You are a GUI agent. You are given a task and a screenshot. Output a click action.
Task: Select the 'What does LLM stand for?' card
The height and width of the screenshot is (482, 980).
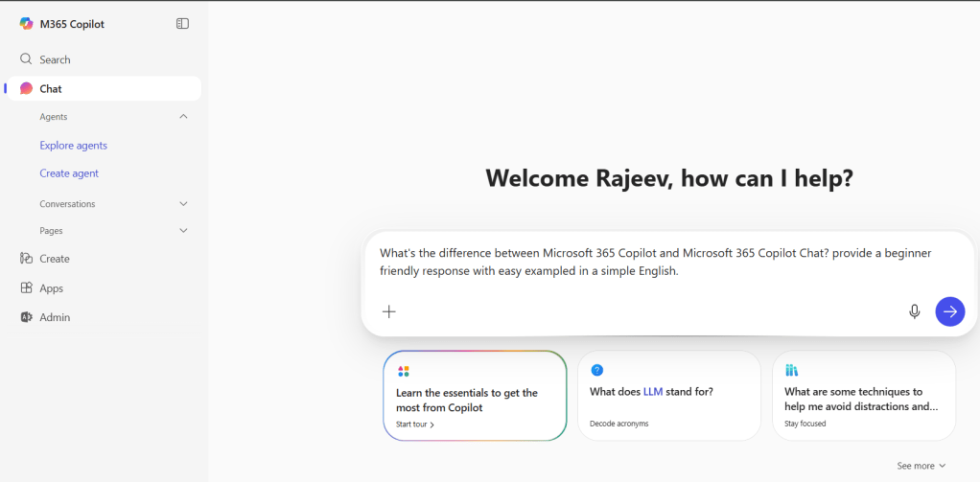[x=668, y=395]
